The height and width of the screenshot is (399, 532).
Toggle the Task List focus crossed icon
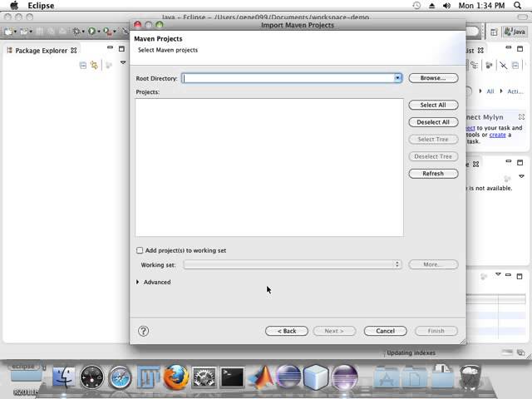click(x=503, y=65)
